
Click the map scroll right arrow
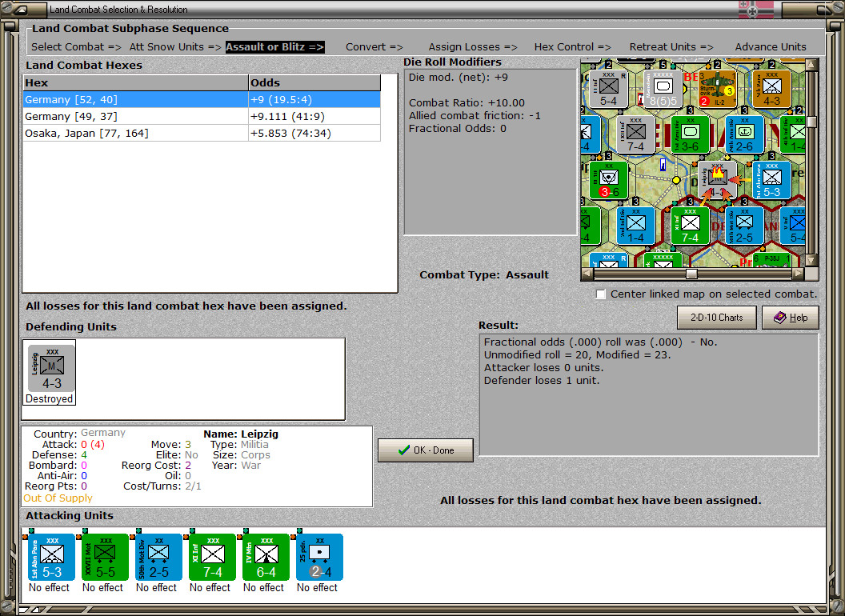pyautogui.click(x=799, y=274)
